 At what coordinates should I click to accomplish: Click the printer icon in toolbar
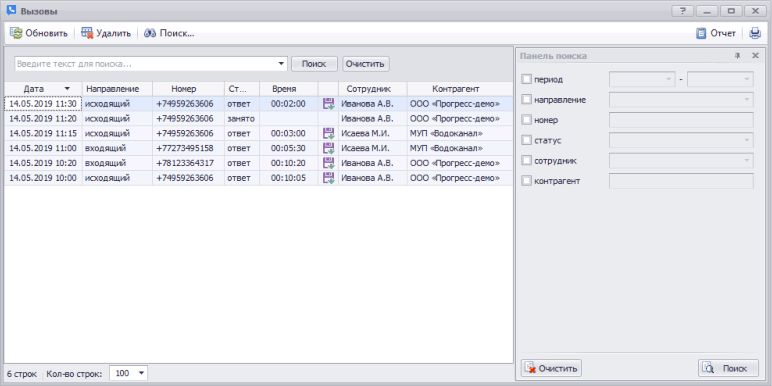pyautogui.click(x=755, y=33)
